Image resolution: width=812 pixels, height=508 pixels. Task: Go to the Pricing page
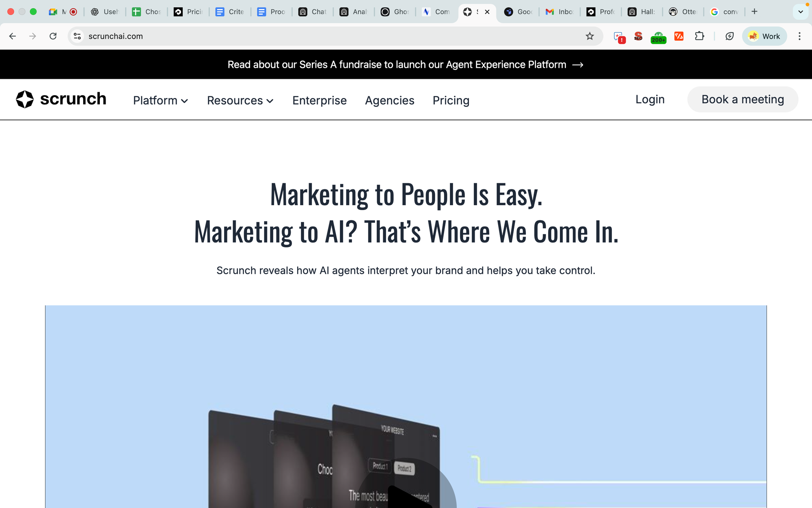[451, 100]
